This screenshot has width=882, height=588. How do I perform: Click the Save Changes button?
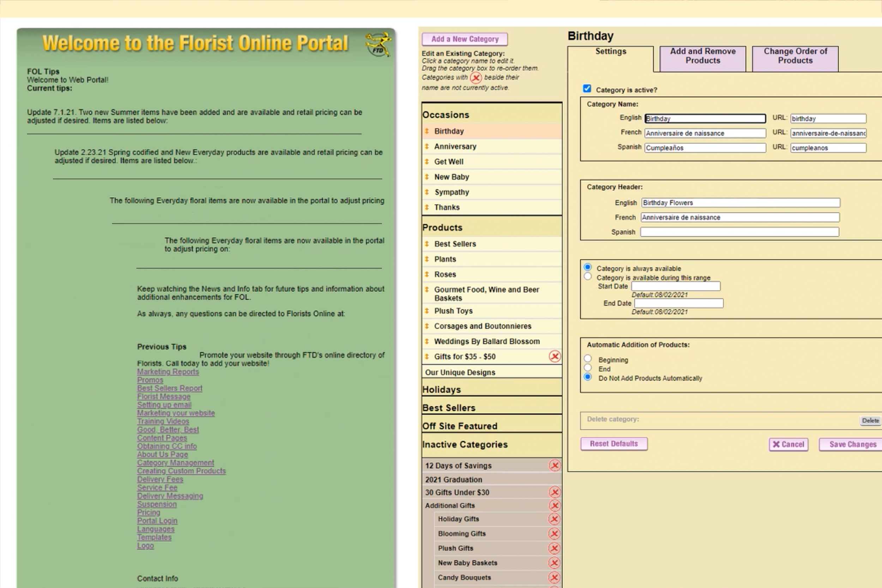[852, 444]
